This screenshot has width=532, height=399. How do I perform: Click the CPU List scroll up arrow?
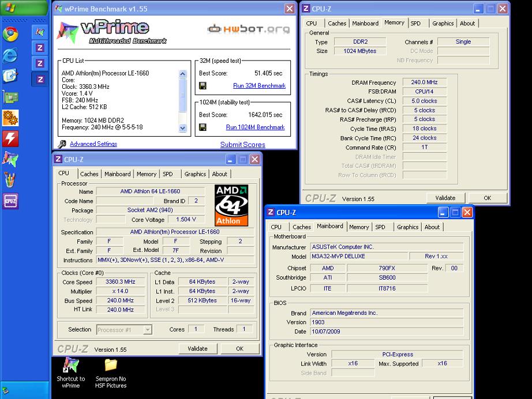(182, 74)
